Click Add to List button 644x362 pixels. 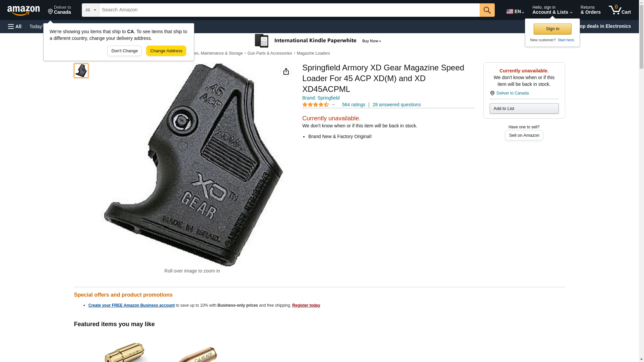point(524,108)
